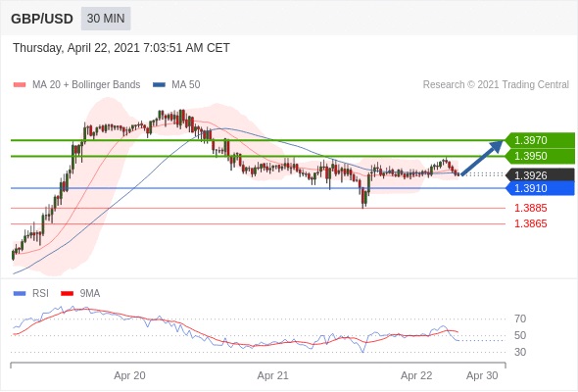Click the blue upward forecast arrow
Viewport: 578px width, 392px height.
[x=482, y=157]
